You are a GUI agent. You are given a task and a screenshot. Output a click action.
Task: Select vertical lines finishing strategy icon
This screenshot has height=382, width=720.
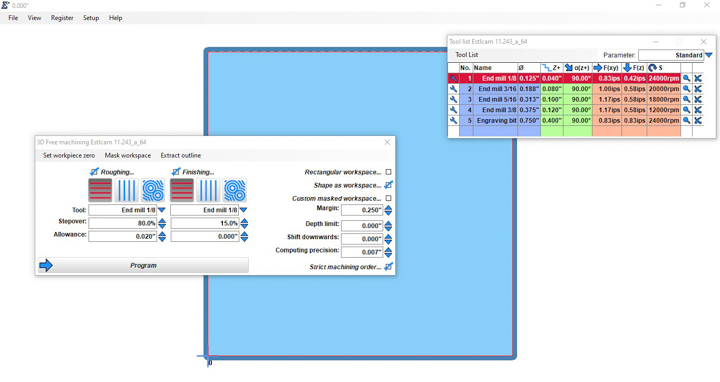click(208, 190)
